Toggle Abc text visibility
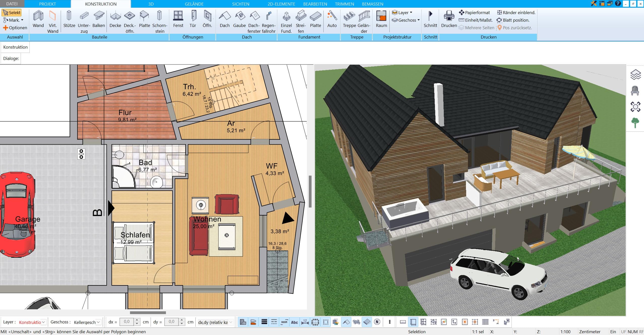 coord(294,322)
